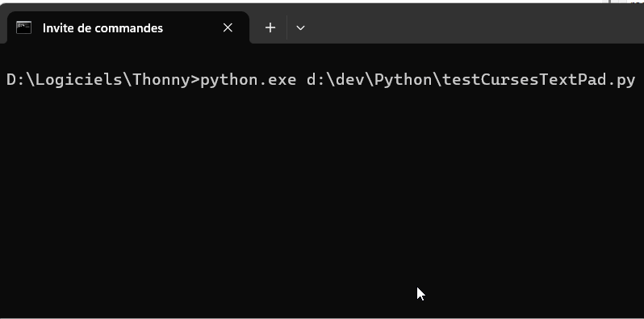Image resolution: width=644 pixels, height=319 pixels.
Task: Expand the terminal profiles dropdown chevron
Action: (x=300, y=27)
